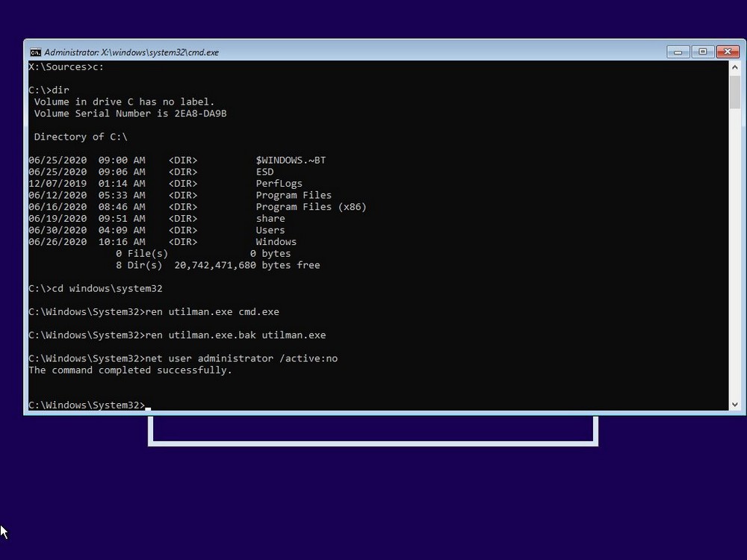This screenshot has height=560, width=747.
Task: Click the '0 File(s)' summary text
Action: coord(141,254)
